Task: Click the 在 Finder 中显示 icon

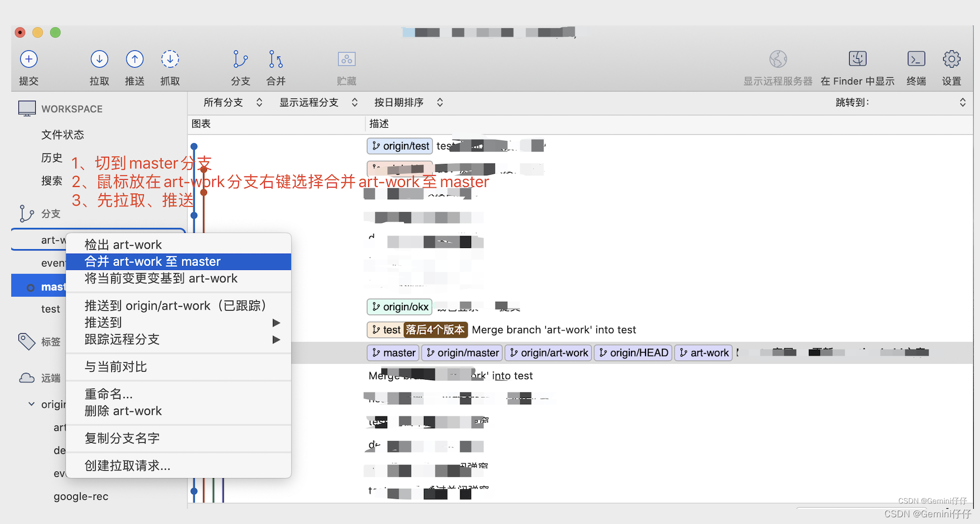Action: point(858,59)
